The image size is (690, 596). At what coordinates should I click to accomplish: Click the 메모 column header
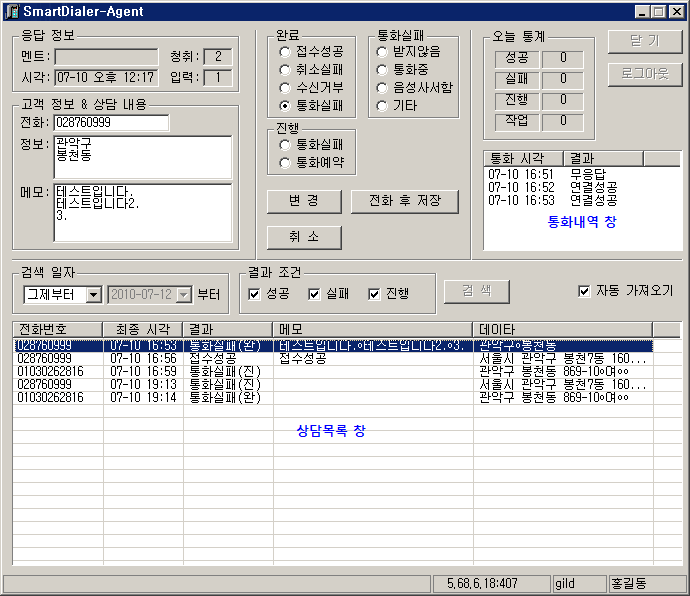point(373,329)
